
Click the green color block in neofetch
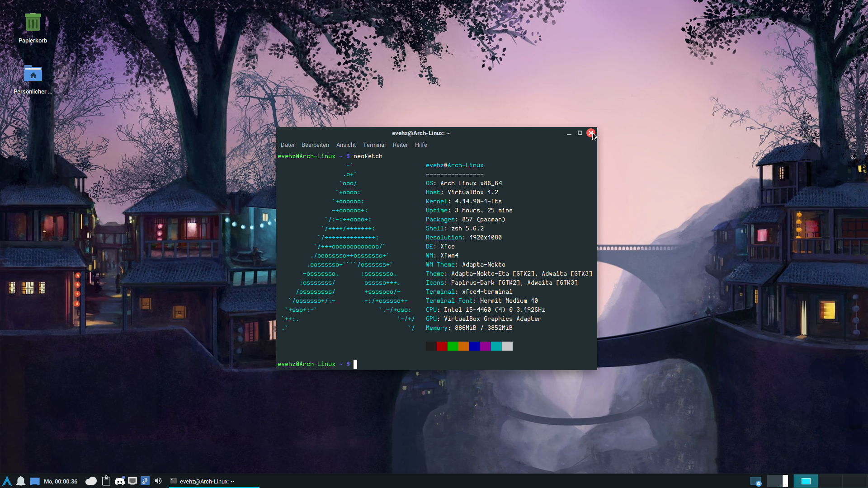453,346
